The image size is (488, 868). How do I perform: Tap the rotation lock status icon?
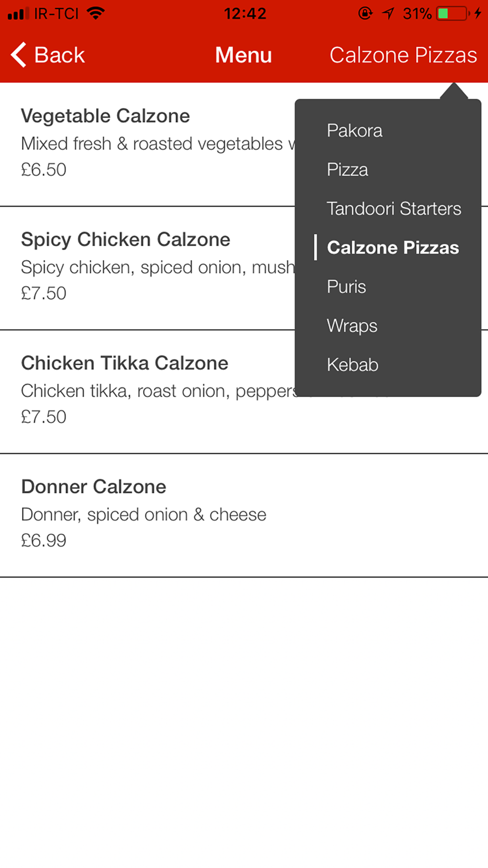365,13
